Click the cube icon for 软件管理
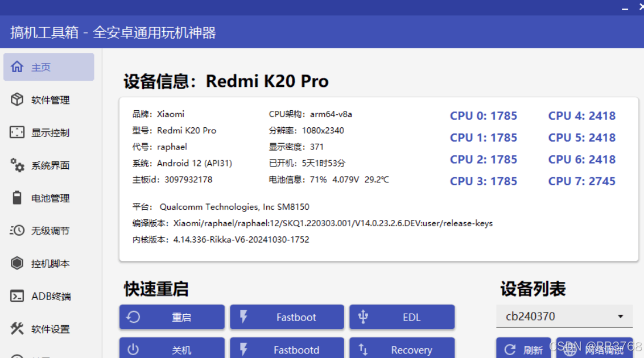Viewport: 644px width, 358px height. (17, 99)
